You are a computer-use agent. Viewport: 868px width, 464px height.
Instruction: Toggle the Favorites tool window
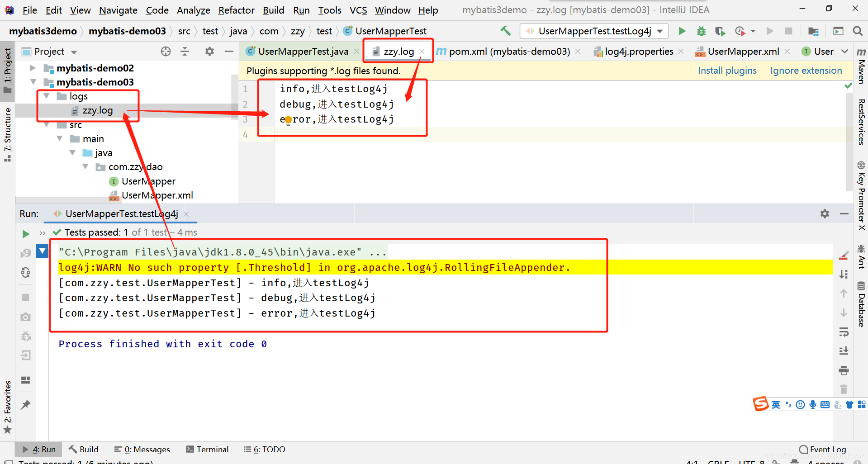[8, 407]
